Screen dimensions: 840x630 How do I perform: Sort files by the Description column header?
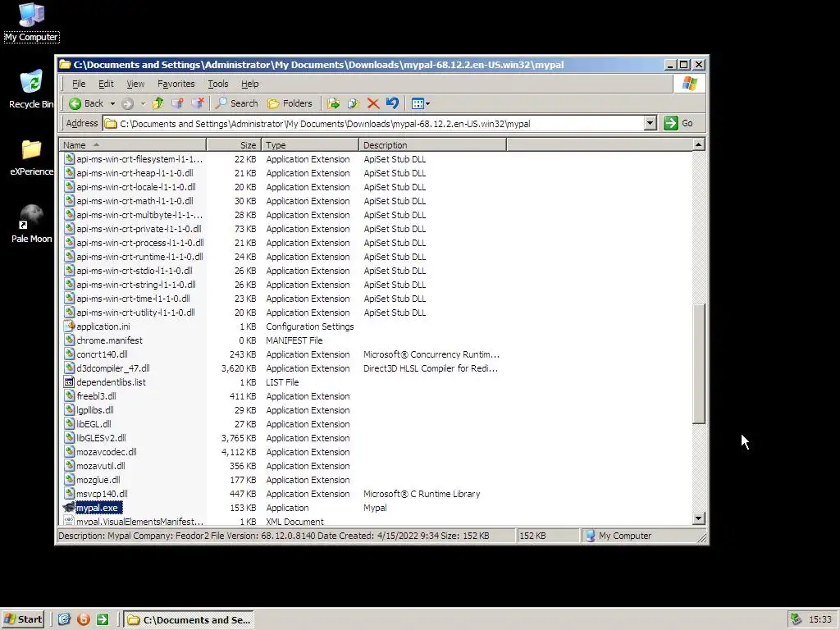(432, 145)
